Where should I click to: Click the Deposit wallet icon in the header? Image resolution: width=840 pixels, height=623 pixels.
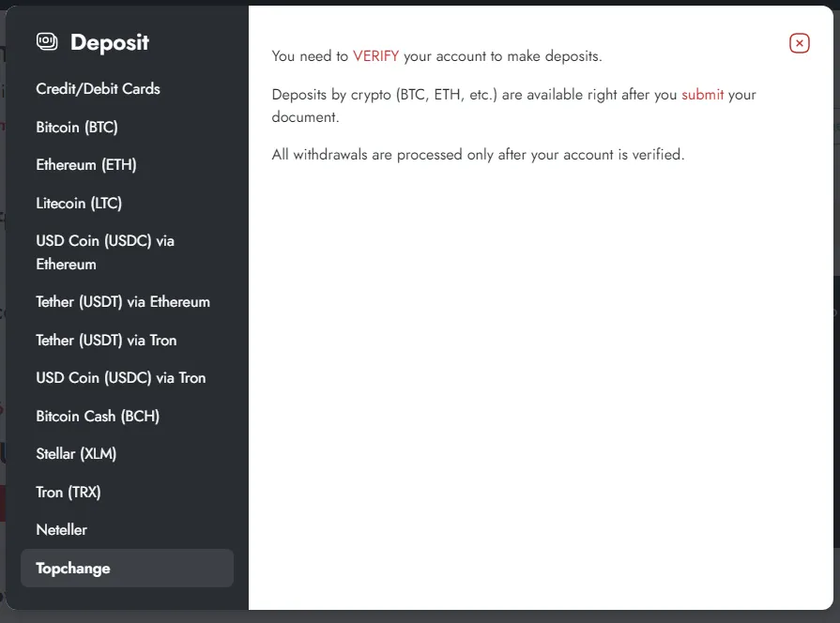click(x=47, y=41)
